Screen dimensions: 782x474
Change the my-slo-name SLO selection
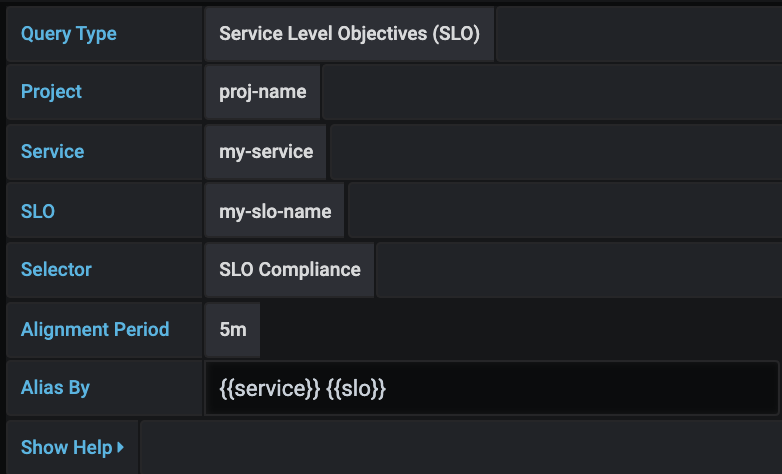pos(274,211)
